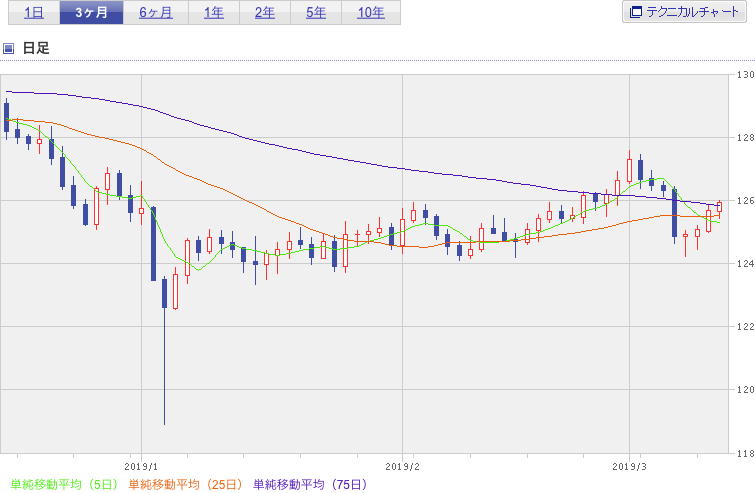The height and width of the screenshot is (493, 755).
Task: Click the 130 price axis label
Action: (745, 75)
